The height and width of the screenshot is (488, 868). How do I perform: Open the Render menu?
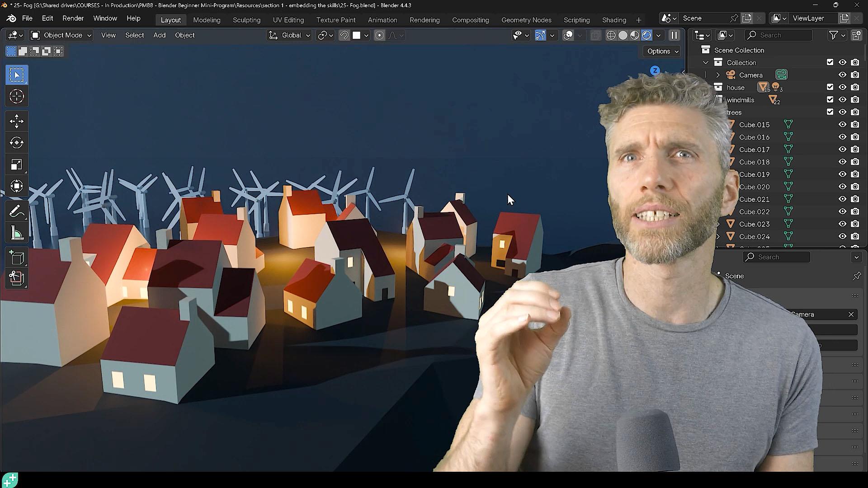[73, 19]
